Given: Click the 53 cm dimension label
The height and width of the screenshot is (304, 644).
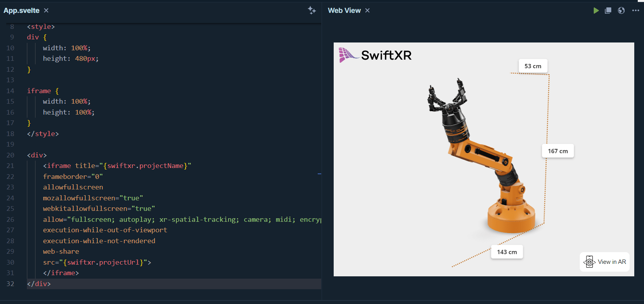Looking at the screenshot, I should pyautogui.click(x=533, y=66).
